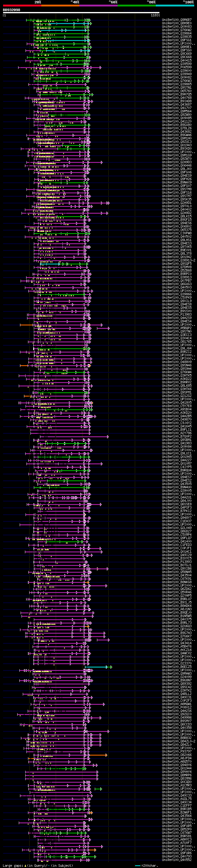This screenshot has width=197, height=868.
Task: Click the green ~80% identity legend bar
Action: [x=137, y=6]
